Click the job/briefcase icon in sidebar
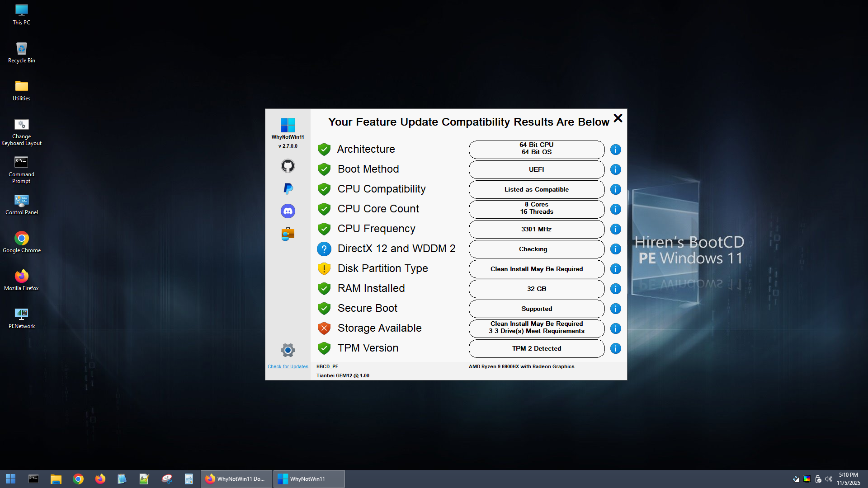The height and width of the screenshot is (488, 868). click(288, 234)
